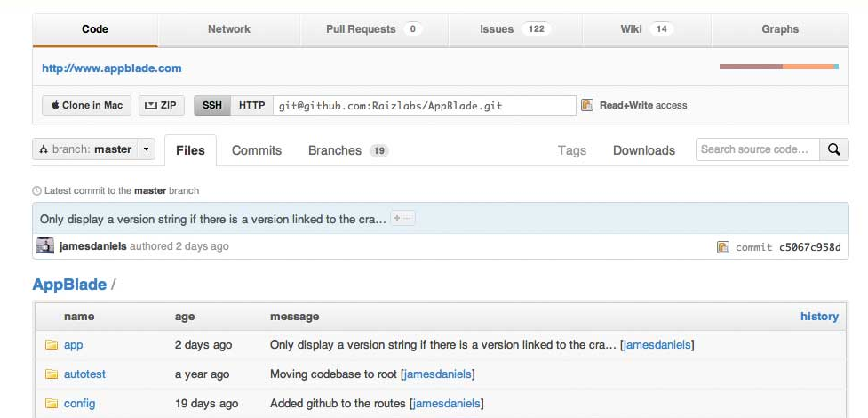The width and height of the screenshot is (868, 418).
Task: Open the autotest folder icon
Action: pyautogui.click(x=52, y=374)
